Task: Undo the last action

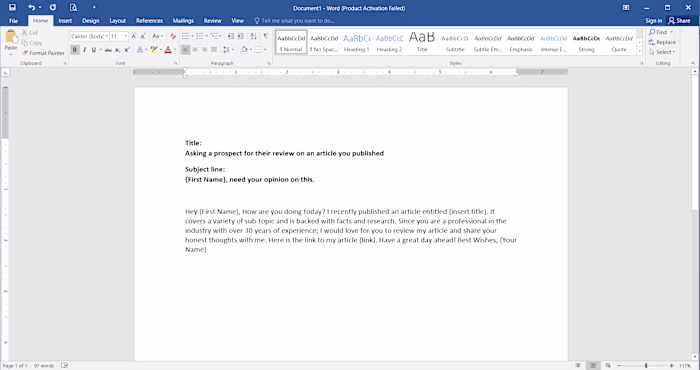Action: click(31, 8)
